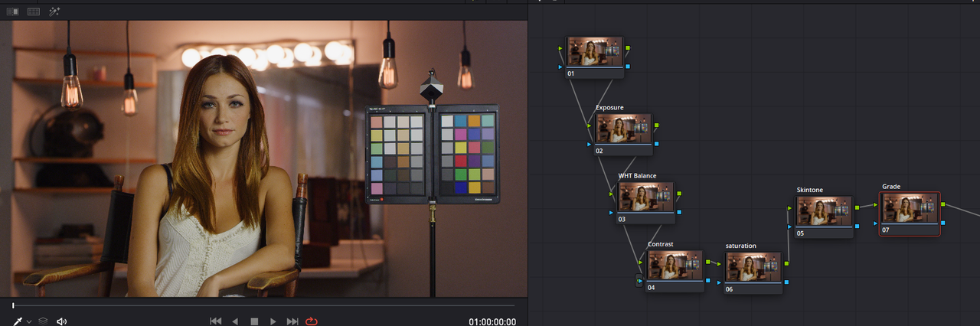Select the Exposure node 02 thumbnail
The image size is (980, 326).
click(623, 129)
